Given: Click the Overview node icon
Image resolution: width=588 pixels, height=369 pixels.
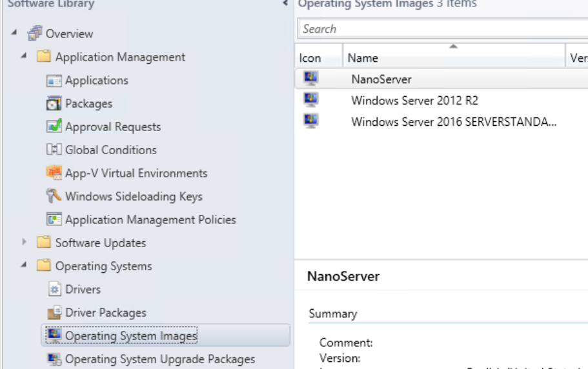Looking at the screenshot, I should [x=34, y=33].
